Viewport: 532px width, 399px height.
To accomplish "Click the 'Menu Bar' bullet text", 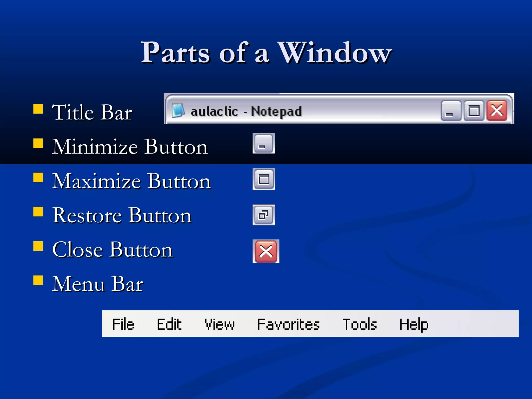I will (98, 284).
